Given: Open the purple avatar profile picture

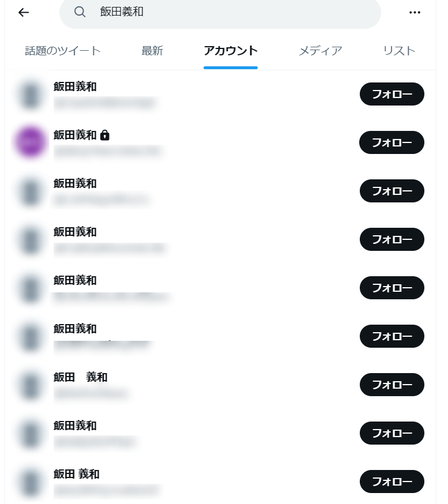Looking at the screenshot, I should click(30, 142).
